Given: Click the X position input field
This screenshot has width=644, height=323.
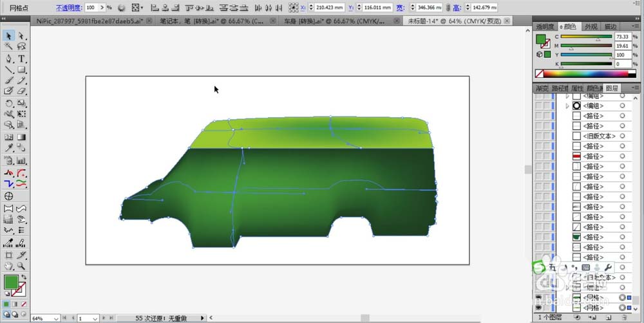Looking at the screenshot, I should [x=329, y=7].
